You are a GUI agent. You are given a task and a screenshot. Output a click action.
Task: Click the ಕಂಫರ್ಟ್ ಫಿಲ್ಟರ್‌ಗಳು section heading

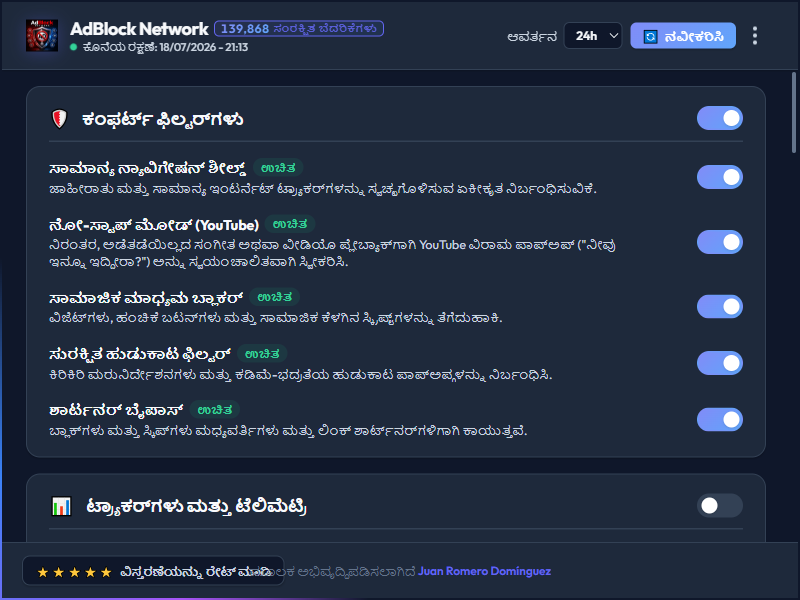point(163,119)
